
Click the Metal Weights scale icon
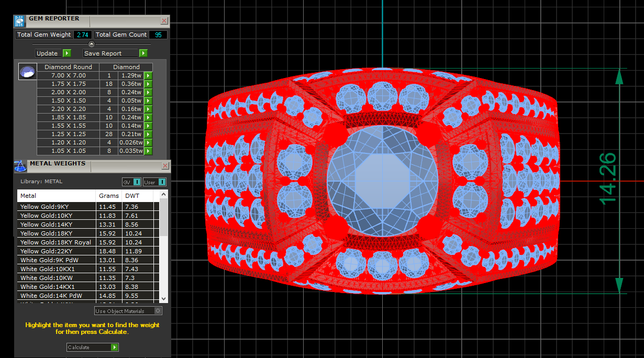[19, 166]
